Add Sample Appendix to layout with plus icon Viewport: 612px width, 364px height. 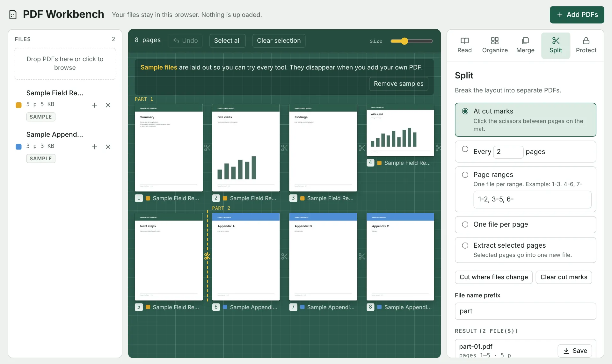pyautogui.click(x=95, y=147)
